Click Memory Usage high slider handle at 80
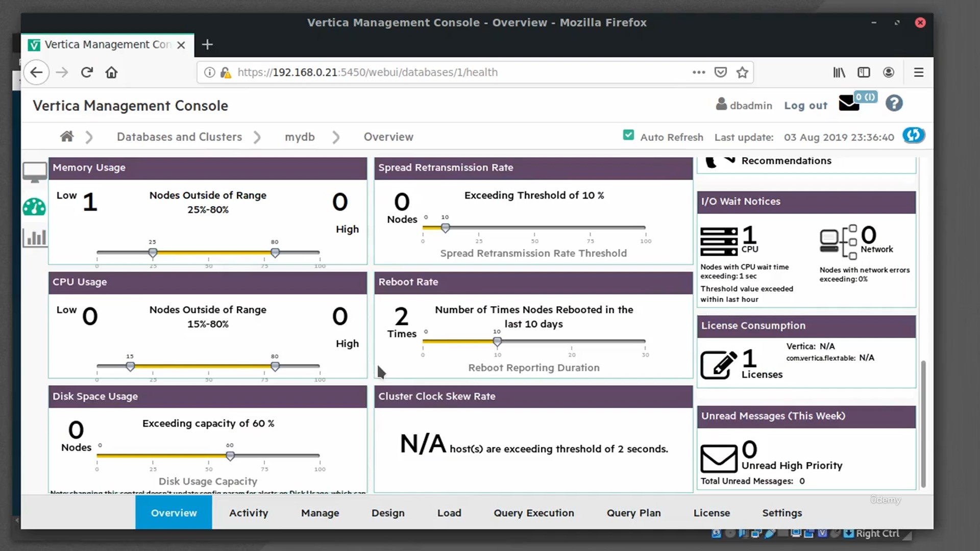The image size is (980, 551). click(275, 253)
